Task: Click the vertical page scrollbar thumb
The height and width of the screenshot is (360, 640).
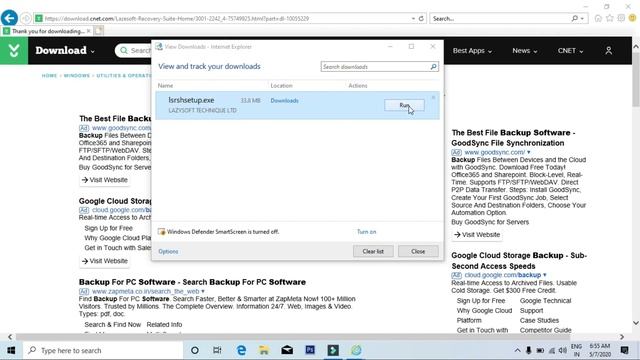Action: 636,80
